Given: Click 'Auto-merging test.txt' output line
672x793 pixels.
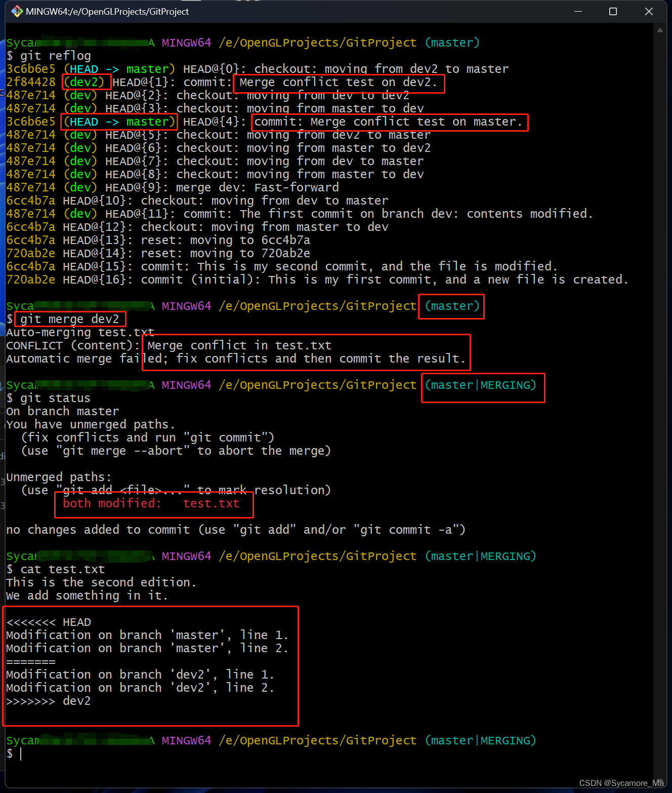Looking at the screenshot, I should (80, 332).
